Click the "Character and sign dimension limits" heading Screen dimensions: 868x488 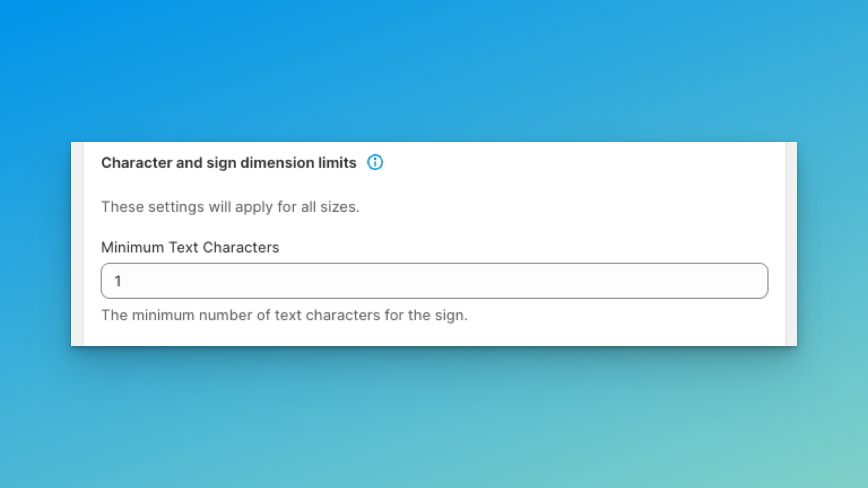(x=228, y=163)
